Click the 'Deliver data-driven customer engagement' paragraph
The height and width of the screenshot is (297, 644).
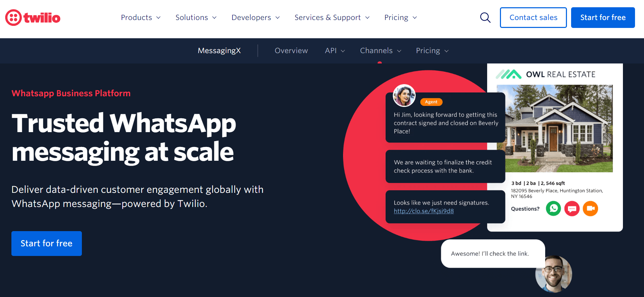pos(138,197)
